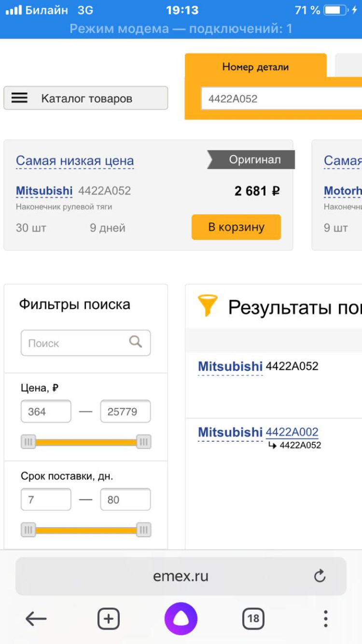The width and height of the screenshot is (362, 644).
Task: Tap the yellow funnel icon next to Результаты
Action: (208, 304)
